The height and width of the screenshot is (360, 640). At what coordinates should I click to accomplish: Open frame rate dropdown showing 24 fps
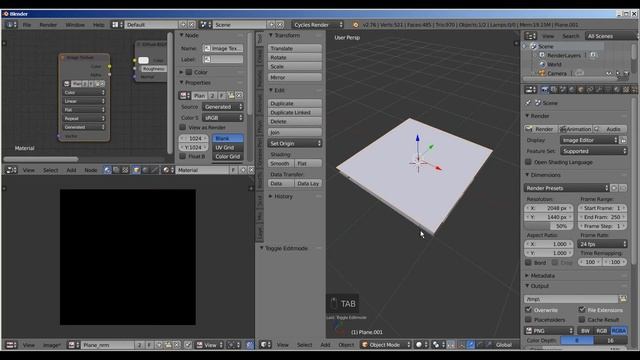pos(602,244)
